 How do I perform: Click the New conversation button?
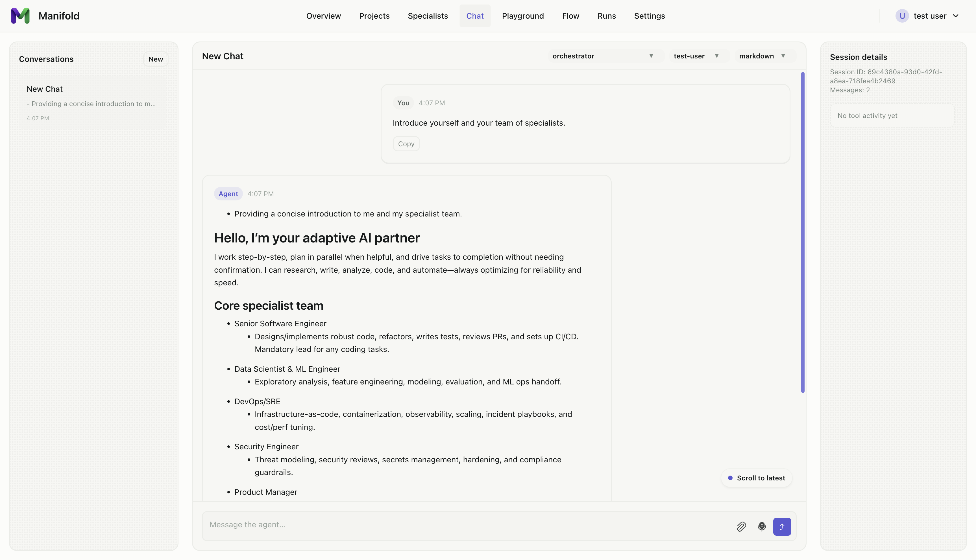coord(155,59)
